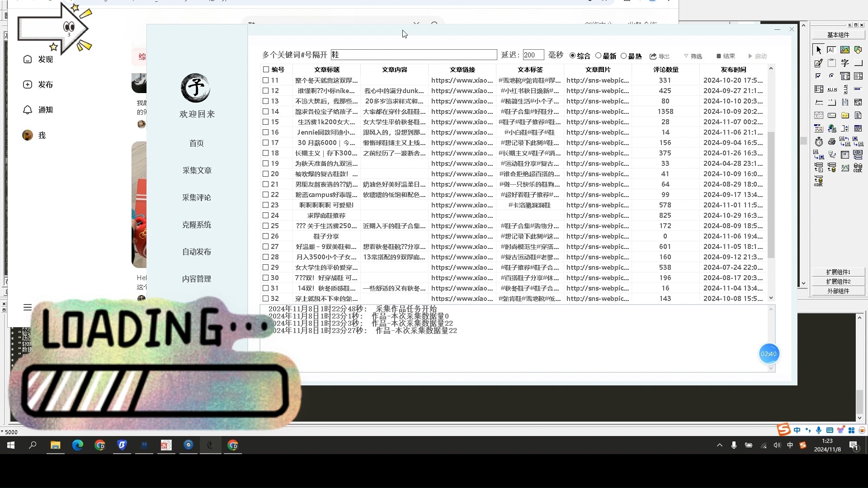This screenshot has height=488, width=868.
Task: Click the delay field showing 200
Action: point(533,55)
